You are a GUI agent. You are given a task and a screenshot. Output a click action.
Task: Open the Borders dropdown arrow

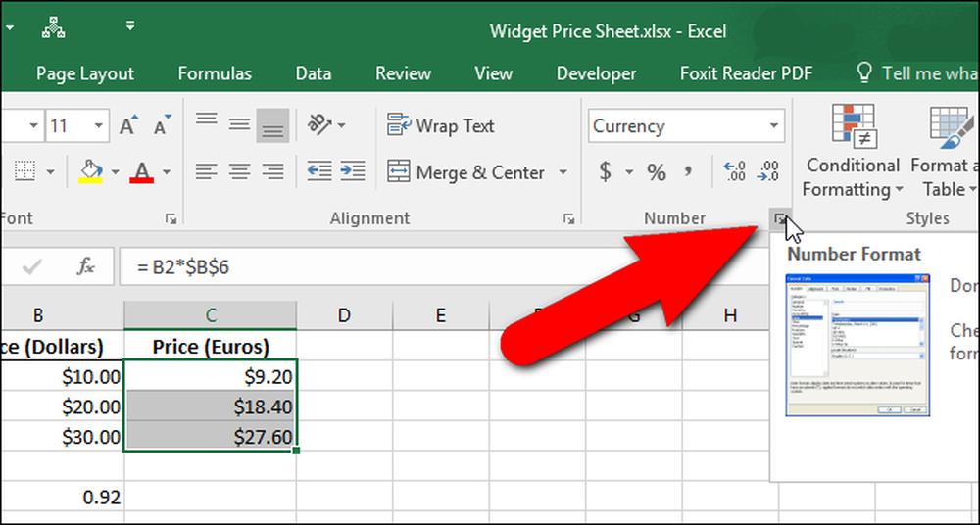click(50, 171)
